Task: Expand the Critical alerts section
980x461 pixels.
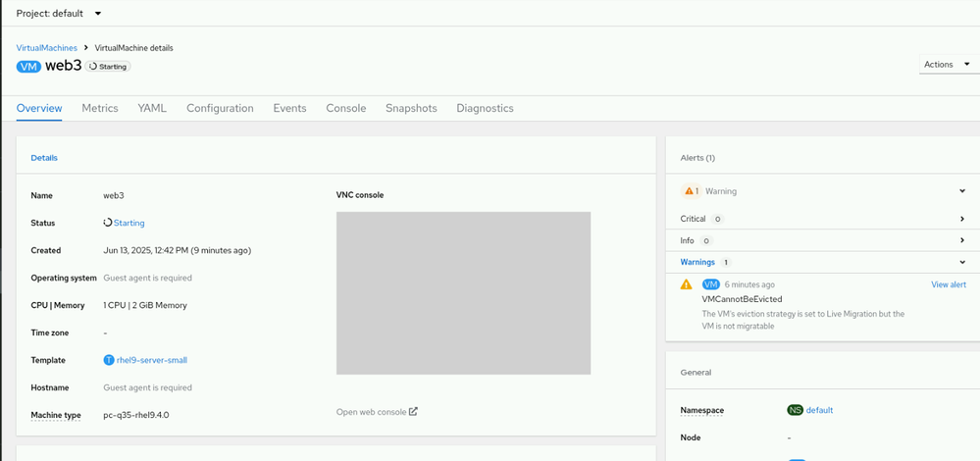Action: (962, 219)
